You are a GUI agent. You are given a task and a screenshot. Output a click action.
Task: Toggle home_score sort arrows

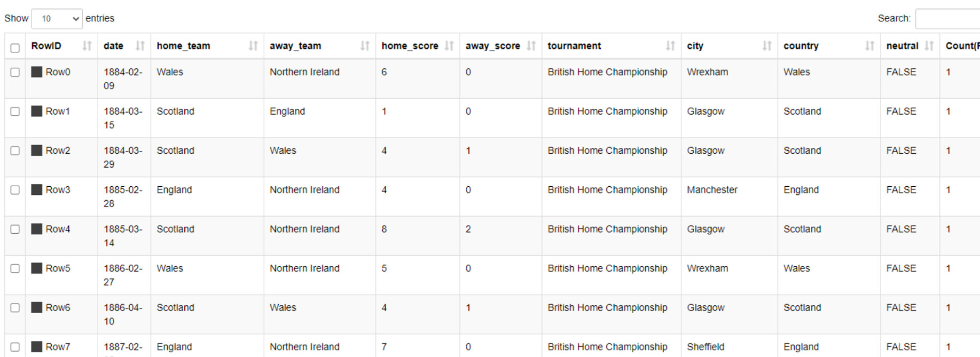click(x=449, y=46)
